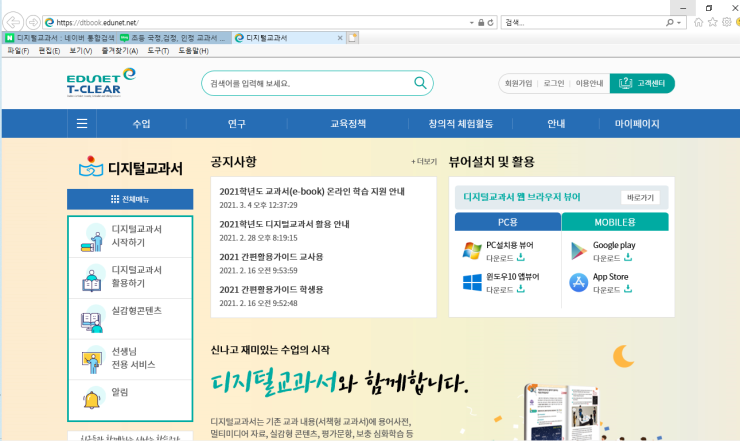Open the 파일(F) menu
This screenshot has height=441, width=740.
18,51
